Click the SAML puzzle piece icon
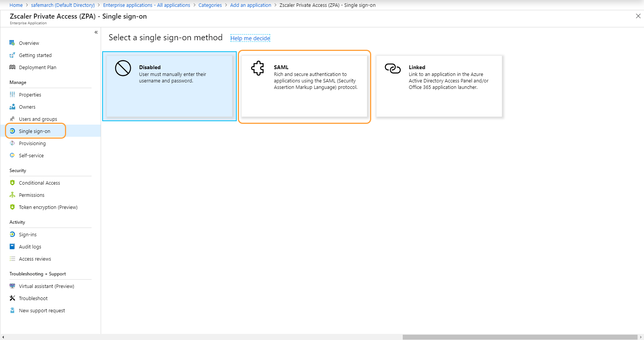Screen dimensions: 644x340 [258, 68]
